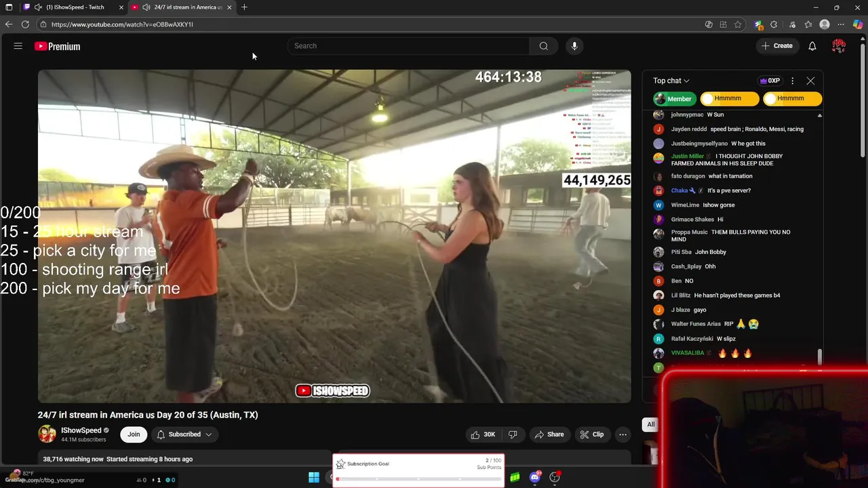The height and width of the screenshot is (488, 868).
Task: Add page to favorites star
Action: tap(738, 24)
